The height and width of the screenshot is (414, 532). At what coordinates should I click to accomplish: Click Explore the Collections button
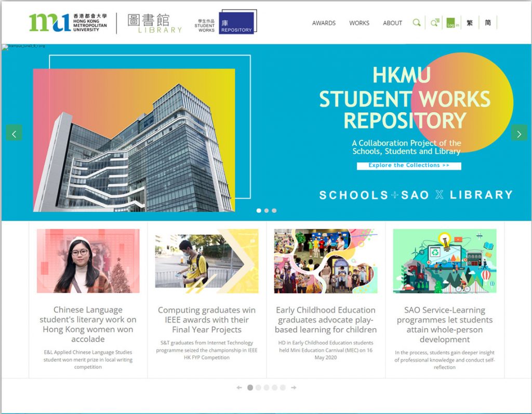point(408,165)
